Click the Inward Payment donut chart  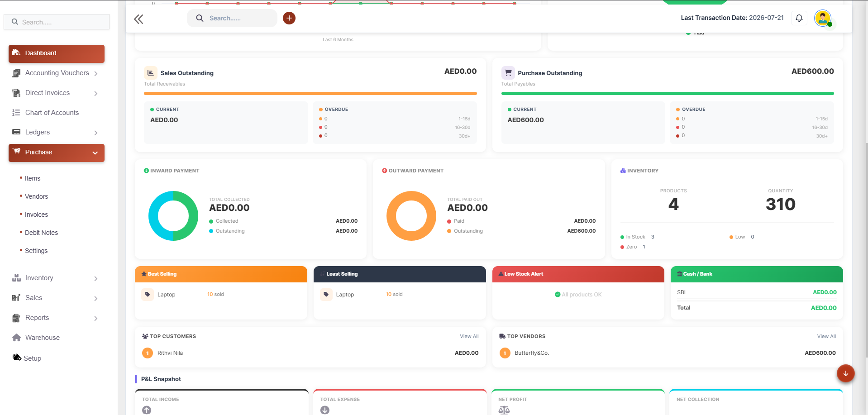173,216
